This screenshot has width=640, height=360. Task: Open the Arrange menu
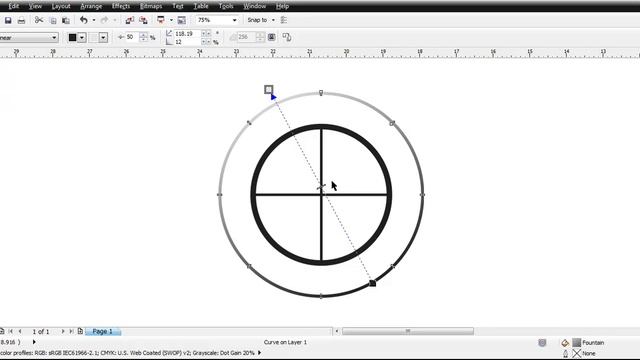91,6
